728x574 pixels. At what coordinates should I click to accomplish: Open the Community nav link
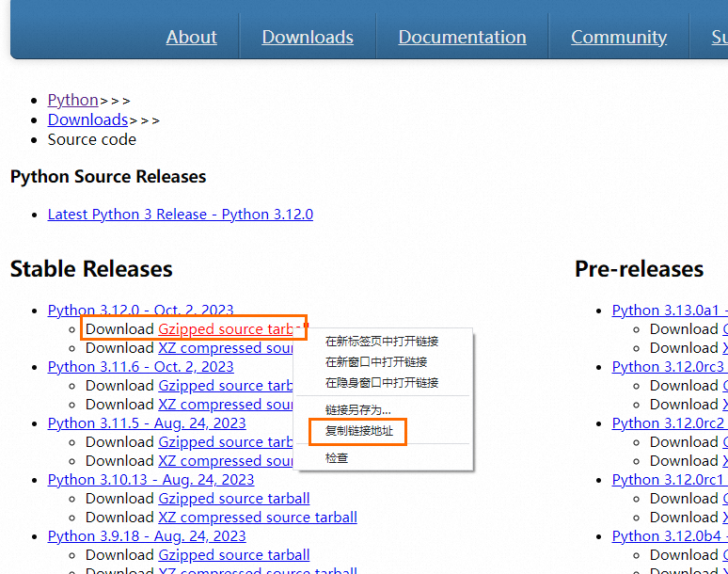pyautogui.click(x=619, y=37)
